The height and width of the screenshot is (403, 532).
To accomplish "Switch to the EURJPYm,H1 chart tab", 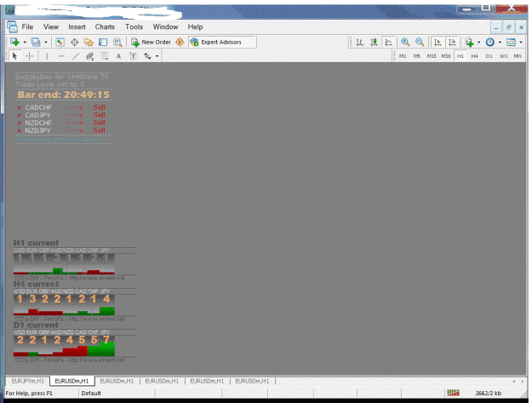I will point(27,381).
